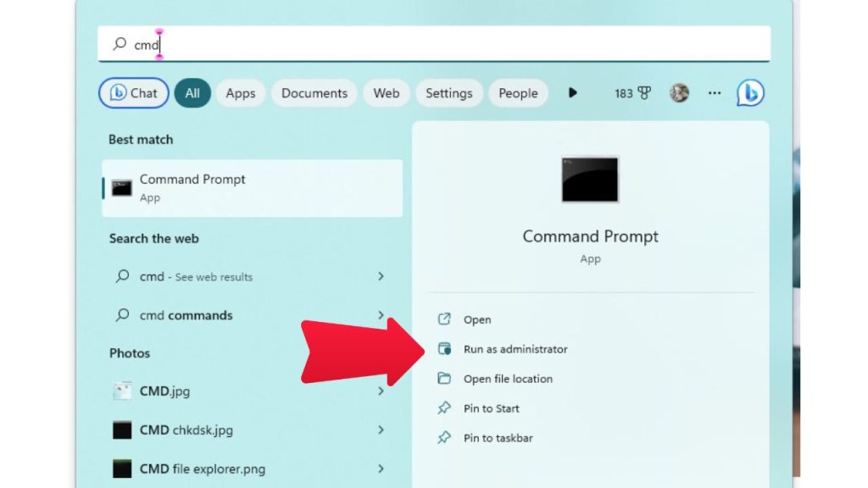Select Pin to Start
Screen dimensions: 868x488
point(492,408)
